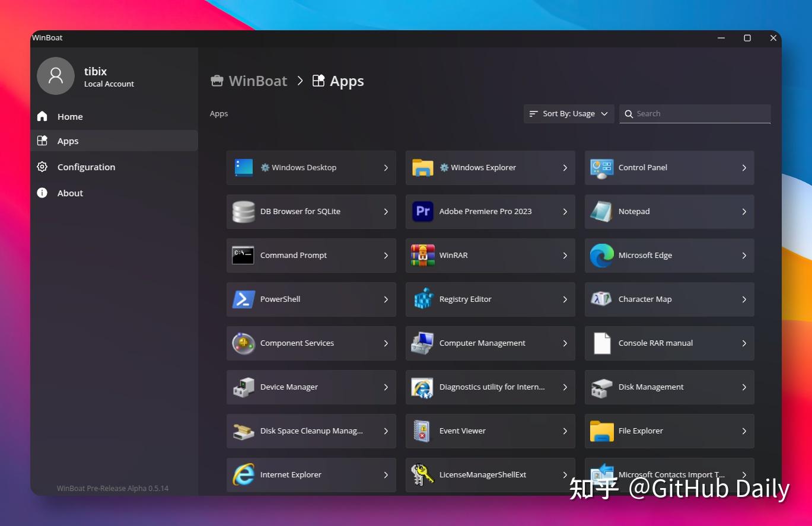Image resolution: width=812 pixels, height=526 pixels.
Task: Click the tibix user avatar icon
Action: coord(56,76)
